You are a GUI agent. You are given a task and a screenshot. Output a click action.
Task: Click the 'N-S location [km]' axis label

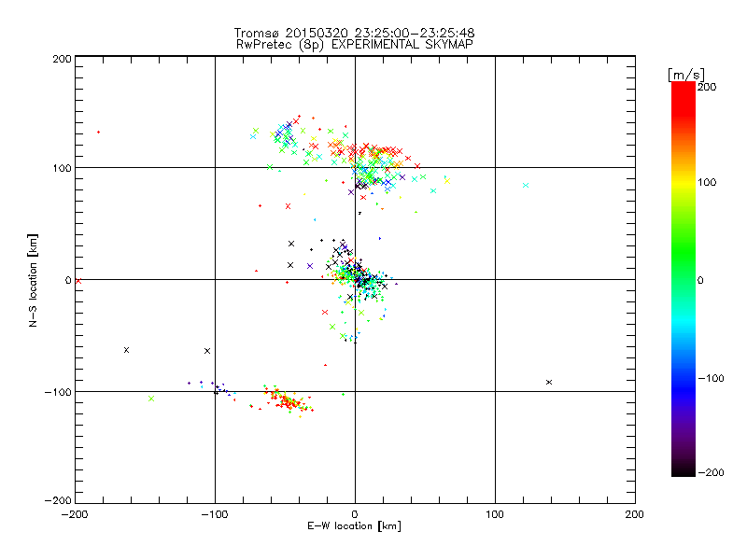tap(33, 280)
